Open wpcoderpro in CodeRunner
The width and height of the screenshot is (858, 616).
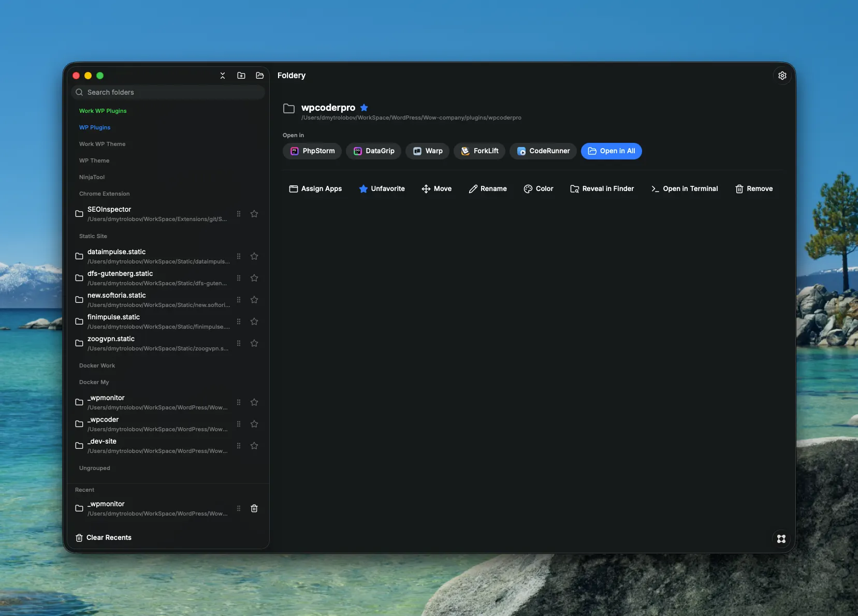click(x=543, y=151)
